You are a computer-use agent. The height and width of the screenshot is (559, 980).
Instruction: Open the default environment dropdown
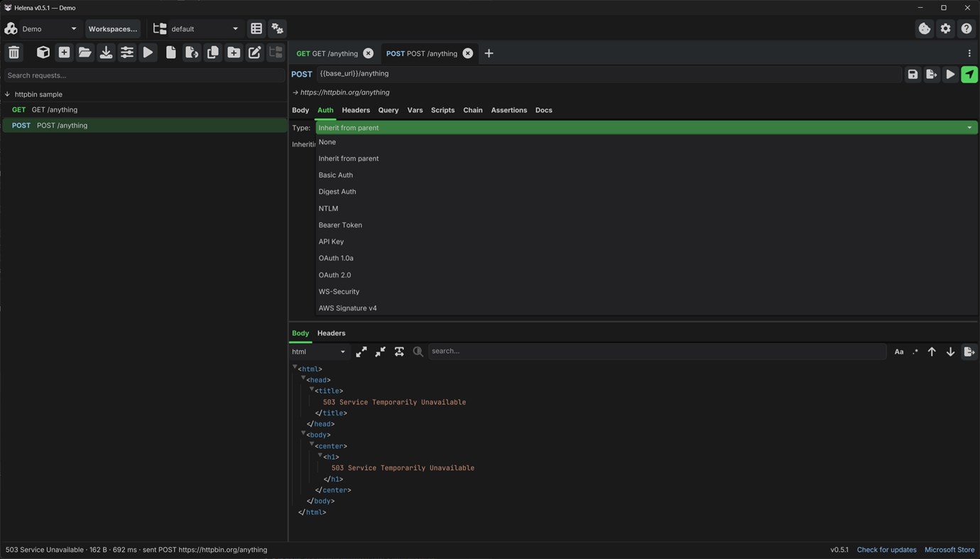click(x=197, y=29)
